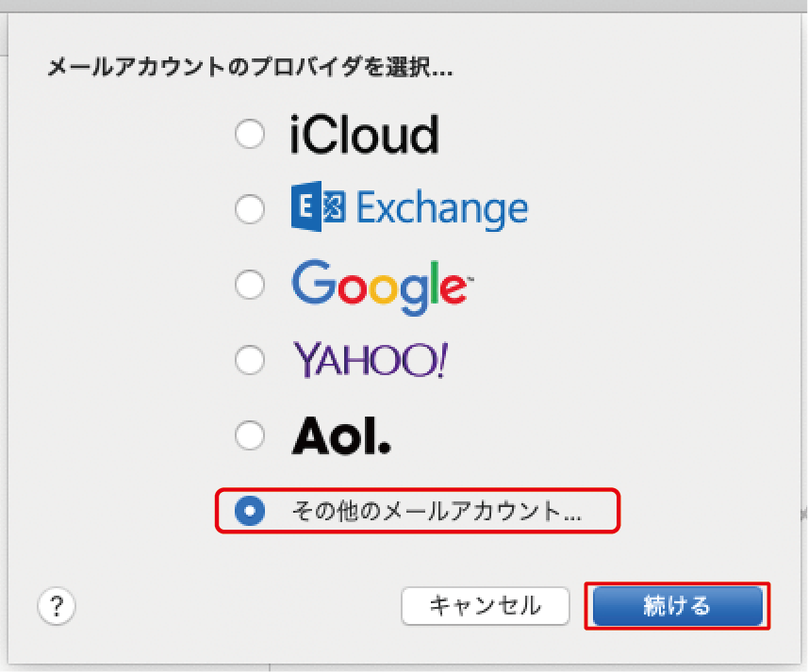Viewport: 808px width, 672px height.
Task: Select the Yahoo radio button
Action: click(250, 359)
